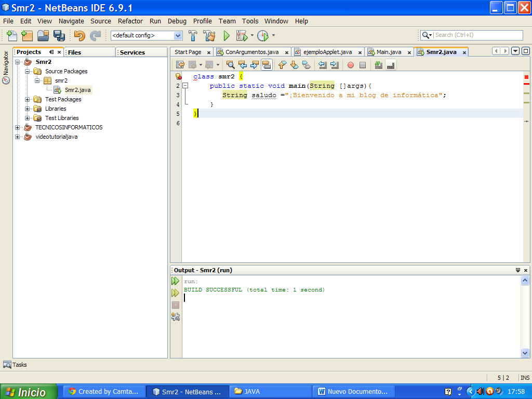Screen dimensions: 532x399
Task: Expand the TECNICOSINFORMATICOS project
Action: (x=17, y=128)
